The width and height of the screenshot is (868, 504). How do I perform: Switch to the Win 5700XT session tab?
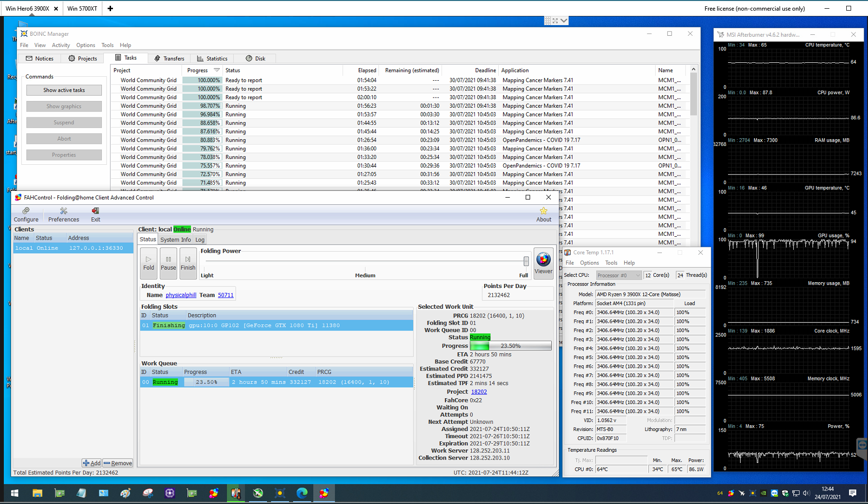pos(82,8)
